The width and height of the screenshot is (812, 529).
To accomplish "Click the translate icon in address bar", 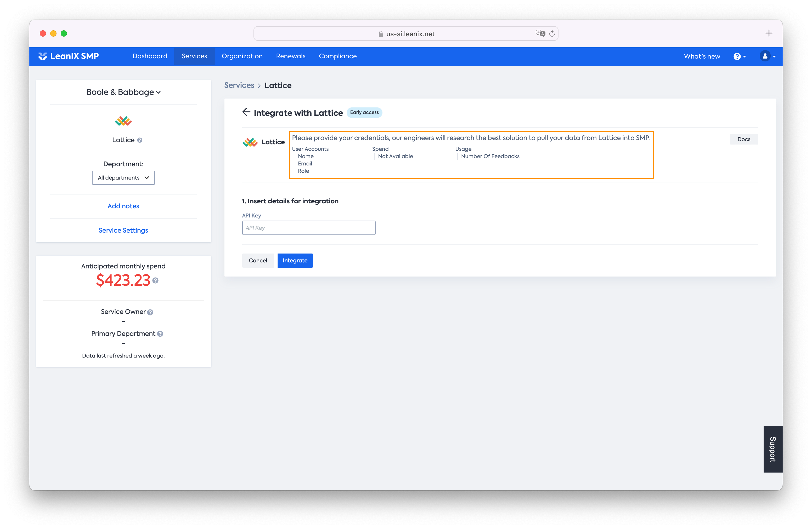I will pos(540,33).
